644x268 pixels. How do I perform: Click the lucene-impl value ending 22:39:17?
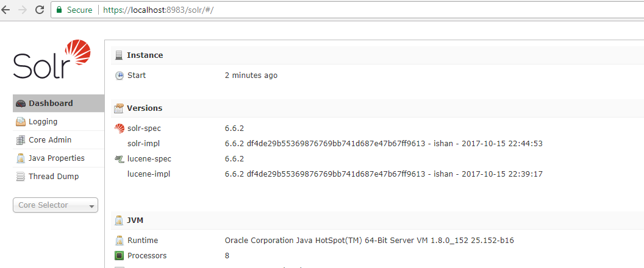384,174
